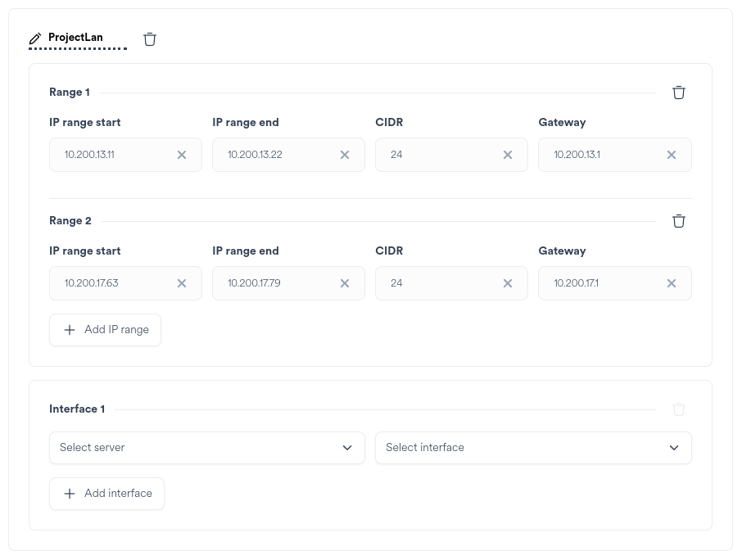The image size is (742, 560).
Task: Delete Range 1 using its trash icon
Action: click(678, 92)
